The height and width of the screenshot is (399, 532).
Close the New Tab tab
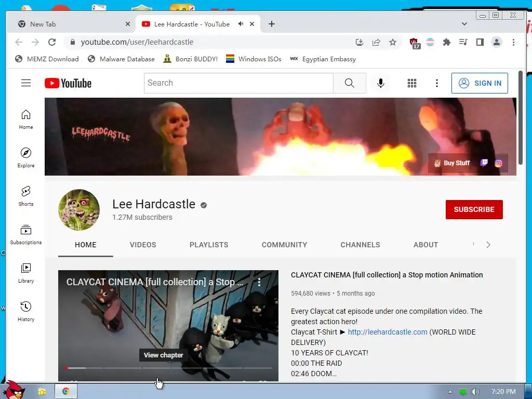point(128,24)
